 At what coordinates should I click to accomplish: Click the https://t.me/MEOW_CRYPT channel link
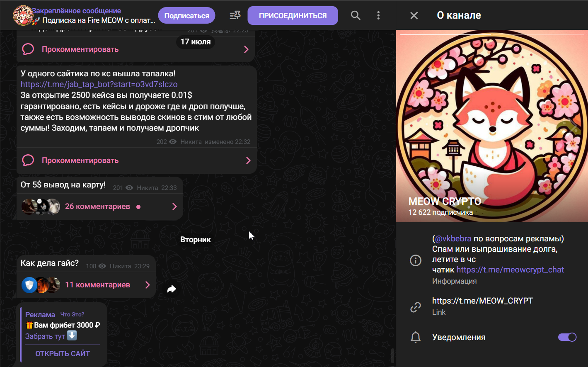pos(483,301)
